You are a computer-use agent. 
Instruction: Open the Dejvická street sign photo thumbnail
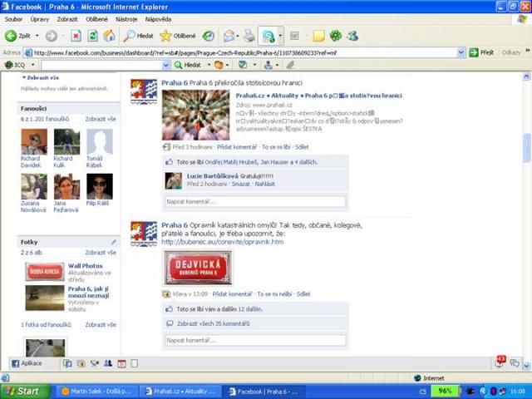click(198, 268)
